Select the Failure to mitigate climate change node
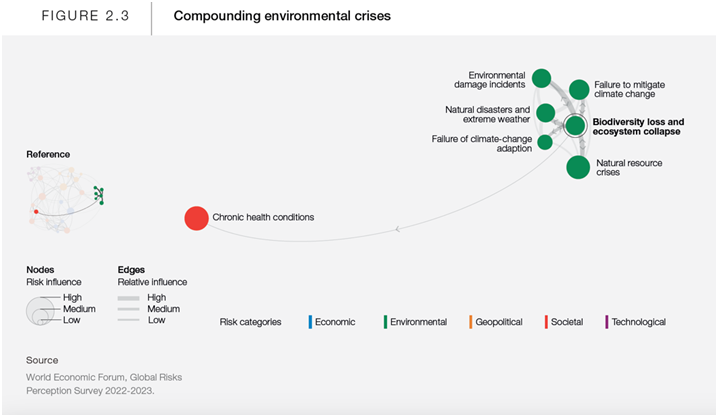718x417 pixels. coord(579,90)
